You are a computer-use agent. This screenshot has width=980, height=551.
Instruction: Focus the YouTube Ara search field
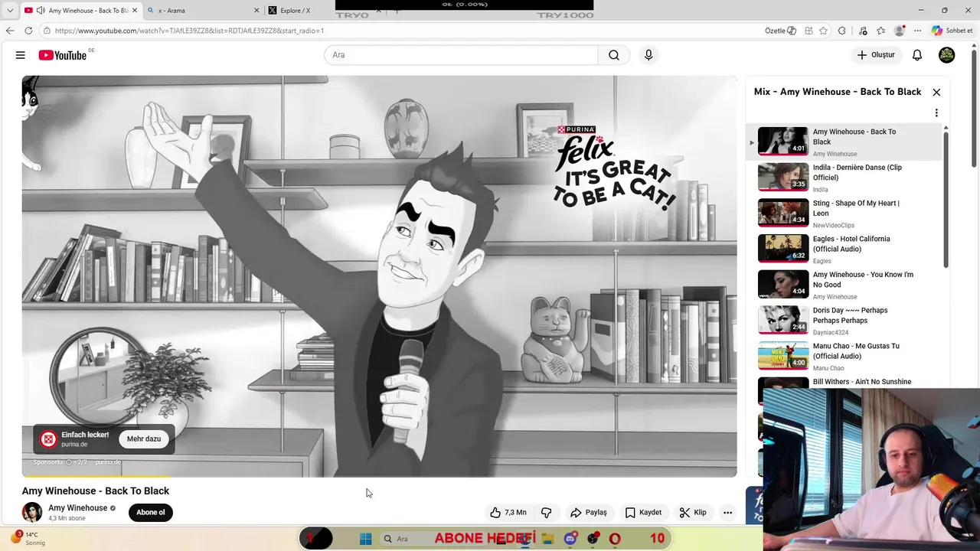(x=461, y=55)
